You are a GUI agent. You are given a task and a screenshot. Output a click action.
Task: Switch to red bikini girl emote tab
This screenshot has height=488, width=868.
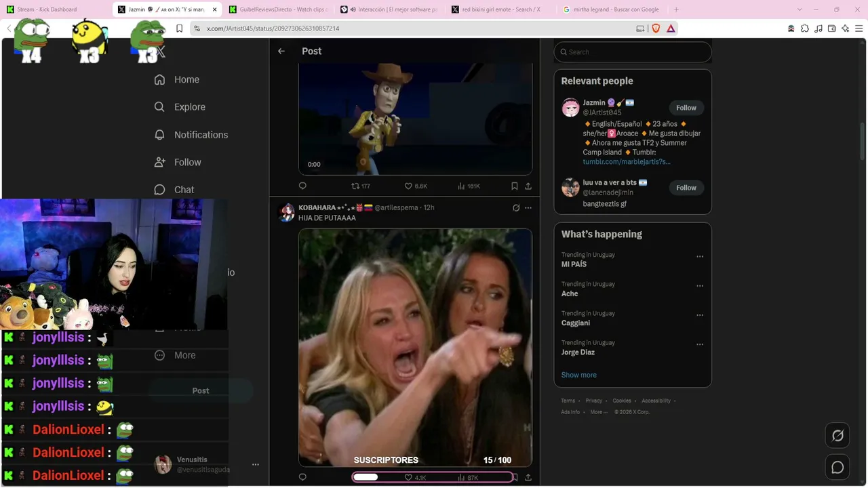501,9
